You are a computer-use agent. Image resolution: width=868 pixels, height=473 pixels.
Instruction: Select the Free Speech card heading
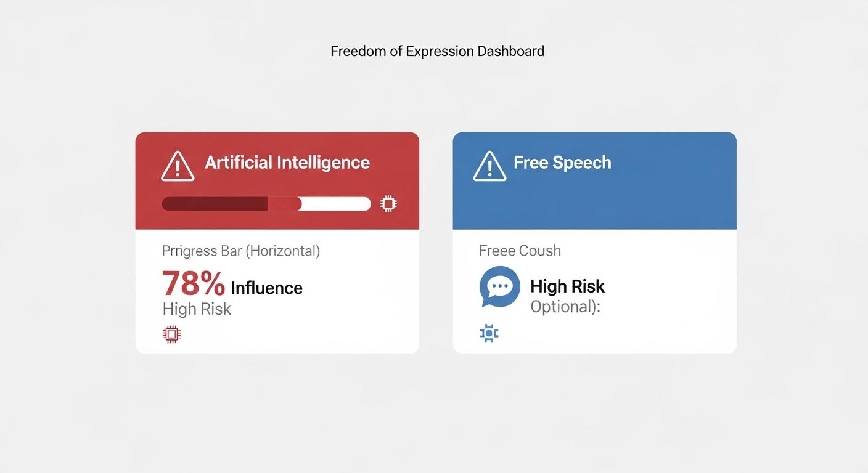(x=562, y=163)
